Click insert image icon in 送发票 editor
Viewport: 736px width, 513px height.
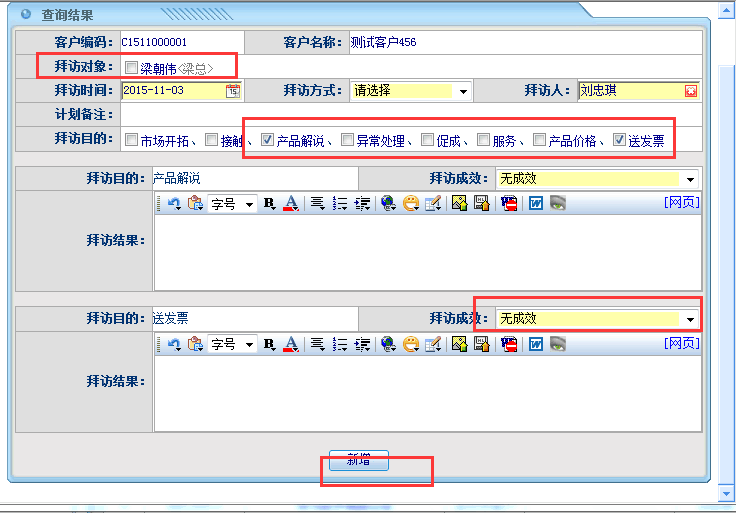click(459, 344)
